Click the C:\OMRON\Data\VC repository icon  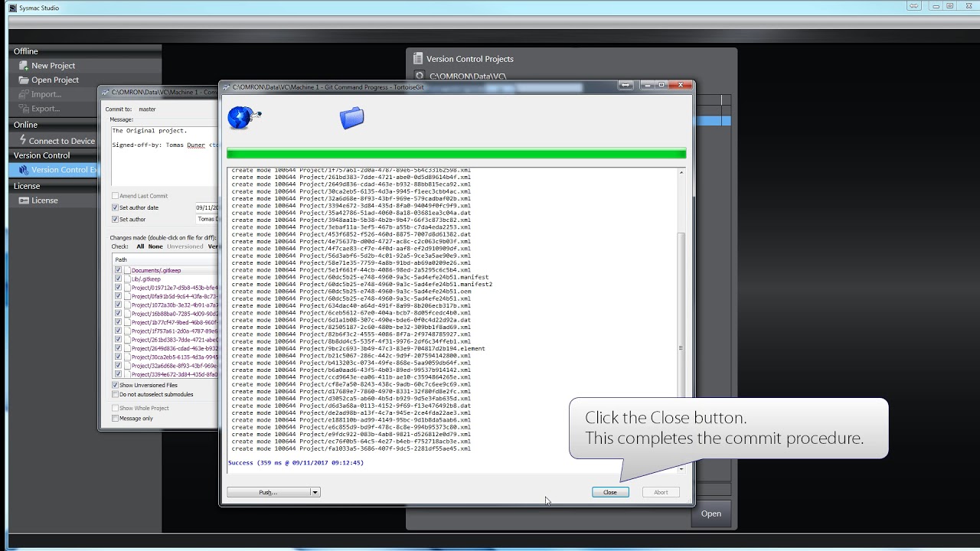419,76
